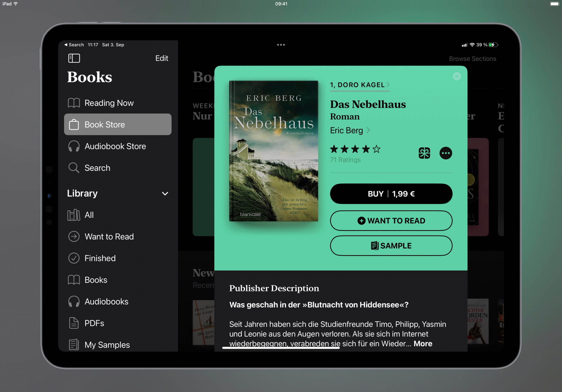Collapse the Library section chevron
This screenshot has height=392, width=562.
[165, 194]
